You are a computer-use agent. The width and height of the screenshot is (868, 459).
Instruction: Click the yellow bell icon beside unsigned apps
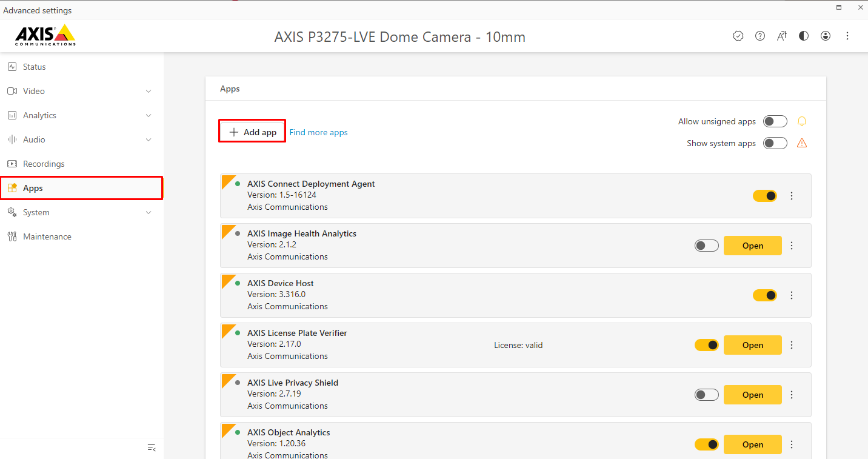(802, 121)
